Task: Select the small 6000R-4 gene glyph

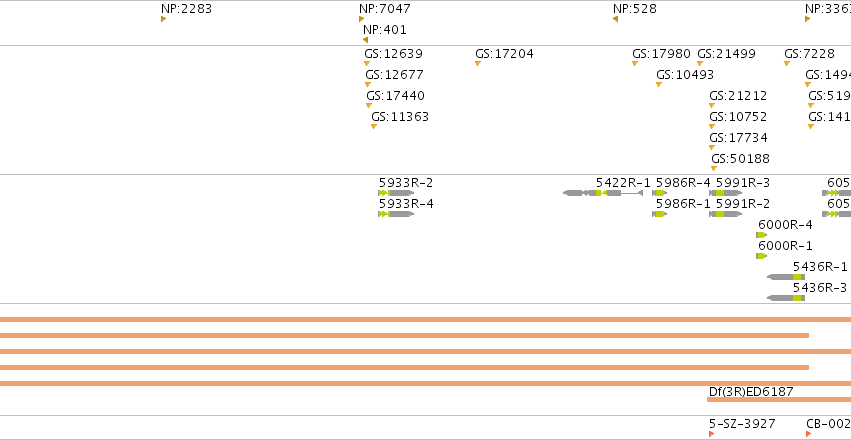Action: point(761,235)
